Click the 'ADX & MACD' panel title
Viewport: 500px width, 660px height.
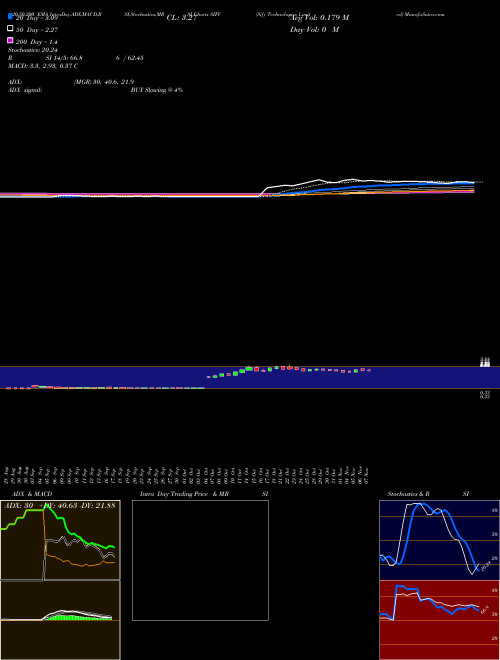coord(32,494)
